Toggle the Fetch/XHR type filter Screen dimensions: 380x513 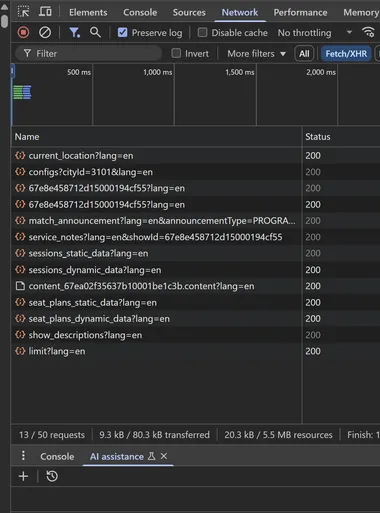(x=346, y=53)
